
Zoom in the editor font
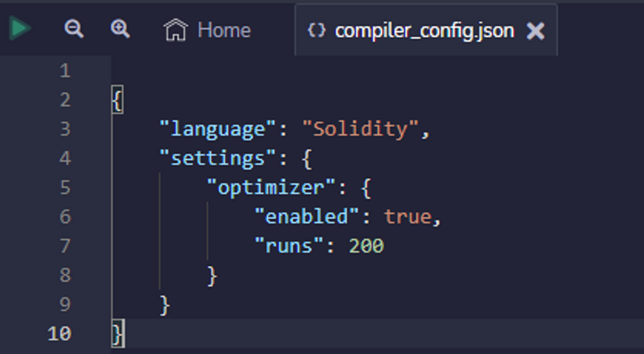coord(120,29)
